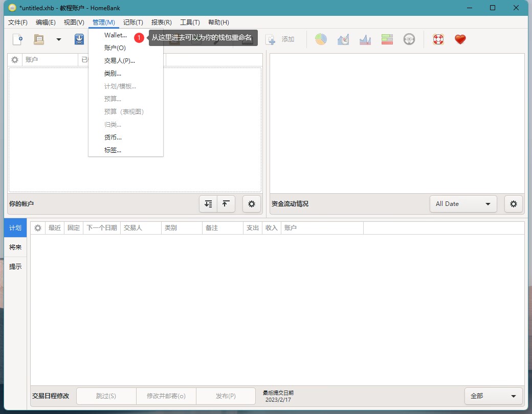Open the 全部 filter dropdown
This screenshot has height=414, width=532.
coord(493,396)
